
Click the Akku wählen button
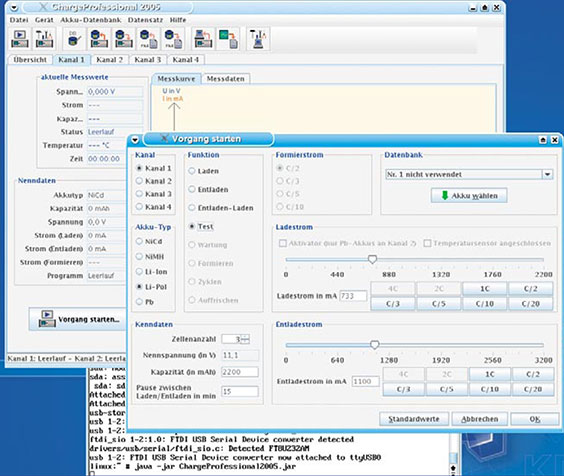pos(469,195)
